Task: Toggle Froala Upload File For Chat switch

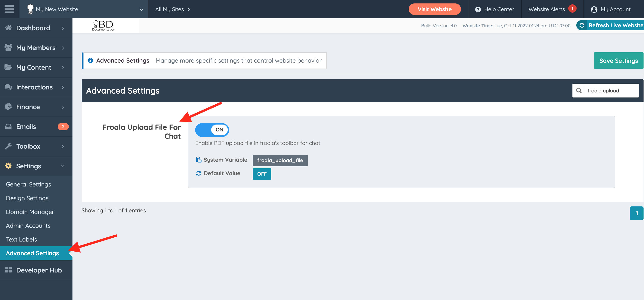Action: (212, 130)
